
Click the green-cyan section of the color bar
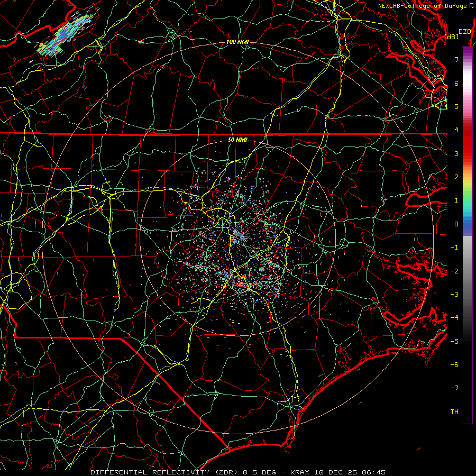click(x=467, y=204)
